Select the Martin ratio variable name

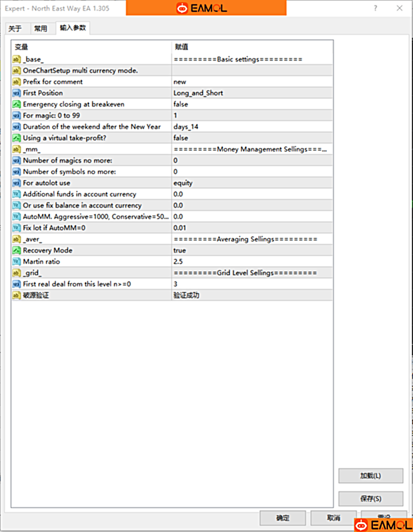[41, 262]
